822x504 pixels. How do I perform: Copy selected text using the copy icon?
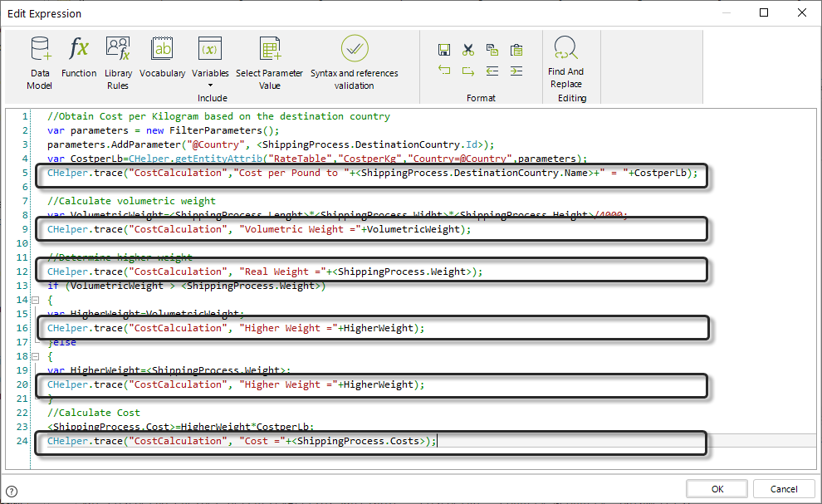tap(492, 50)
